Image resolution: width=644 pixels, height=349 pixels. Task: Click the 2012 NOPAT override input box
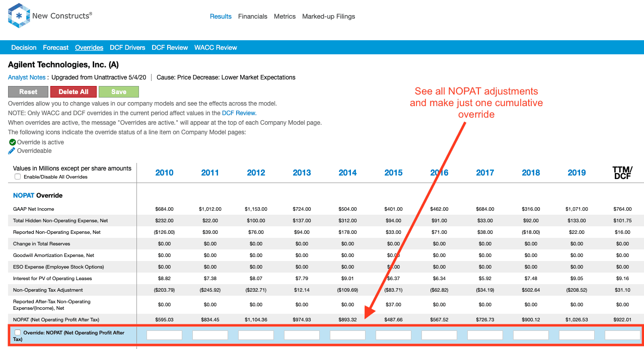coord(256,335)
